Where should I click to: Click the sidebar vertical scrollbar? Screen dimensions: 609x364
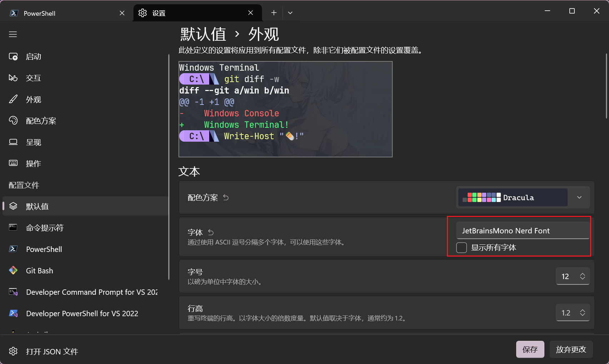click(x=169, y=167)
